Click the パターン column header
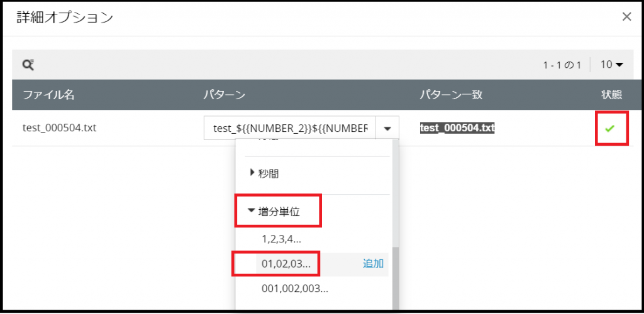This screenshot has width=644, height=314. click(224, 95)
